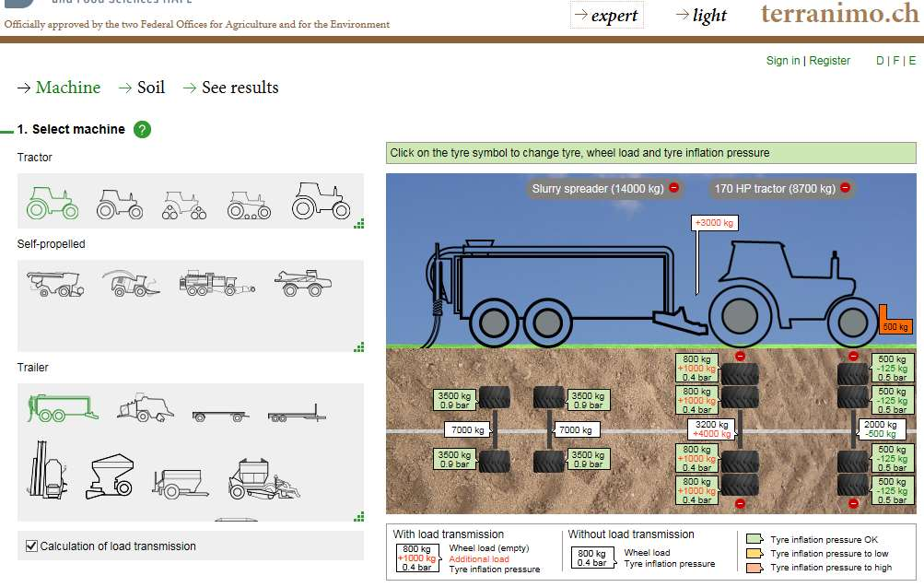Screen dimensions: 924x587
Task: Select the self-propelled sprayer icon
Action: (x=303, y=282)
